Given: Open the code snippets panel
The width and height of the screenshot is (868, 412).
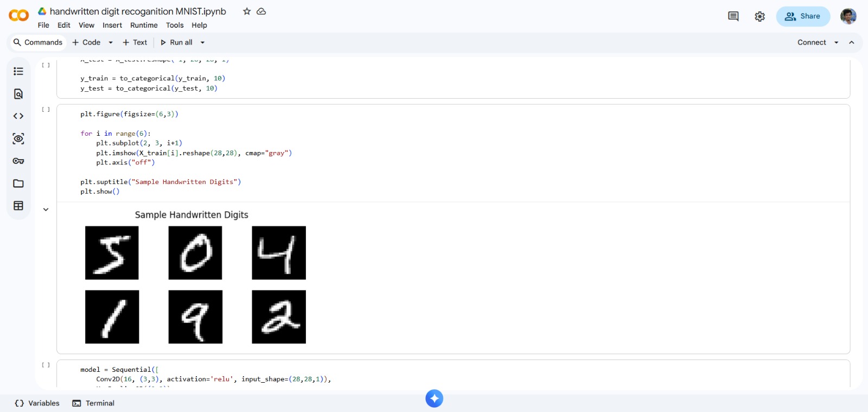Looking at the screenshot, I should click(x=18, y=116).
